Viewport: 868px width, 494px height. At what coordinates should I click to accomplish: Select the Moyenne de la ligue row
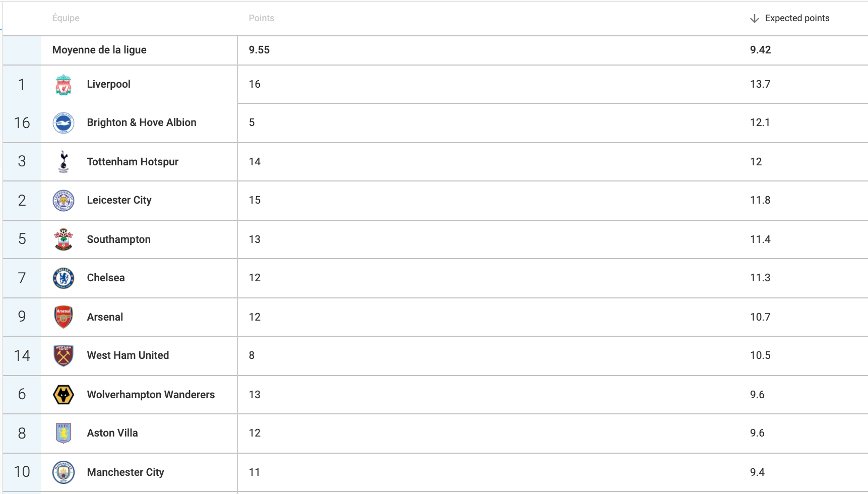[436, 50]
